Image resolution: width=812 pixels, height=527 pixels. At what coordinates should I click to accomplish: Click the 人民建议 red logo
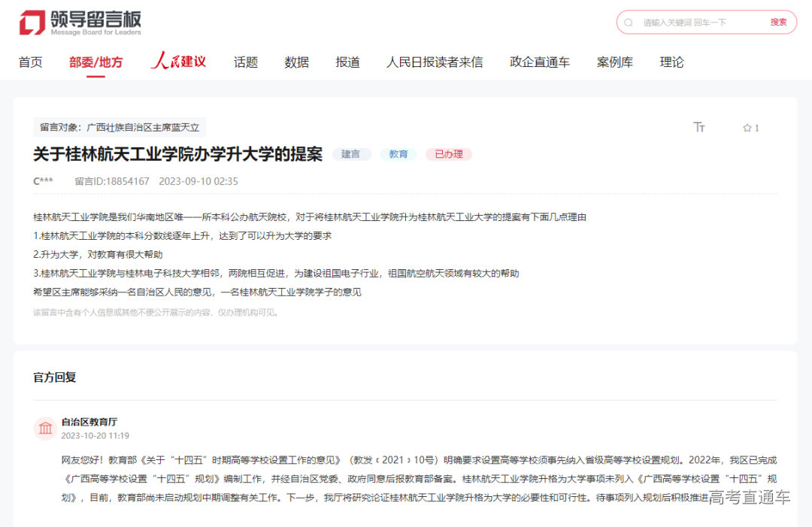pos(177,62)
